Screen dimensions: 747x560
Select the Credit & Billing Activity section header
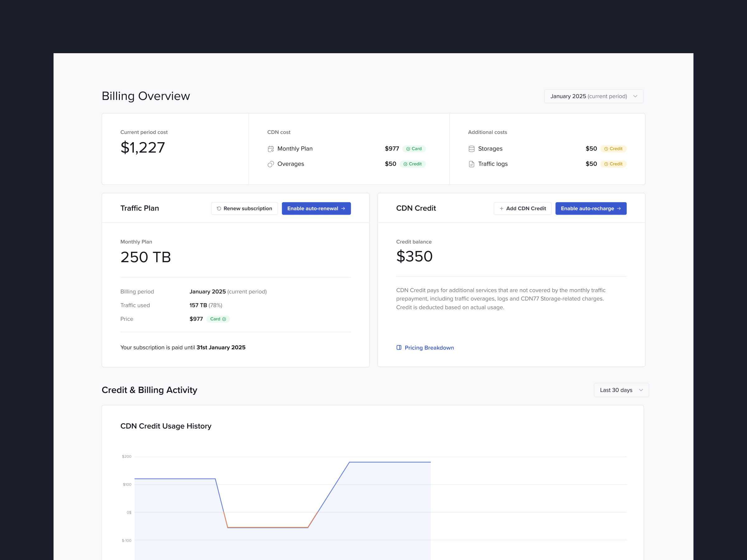coord(149,390)
